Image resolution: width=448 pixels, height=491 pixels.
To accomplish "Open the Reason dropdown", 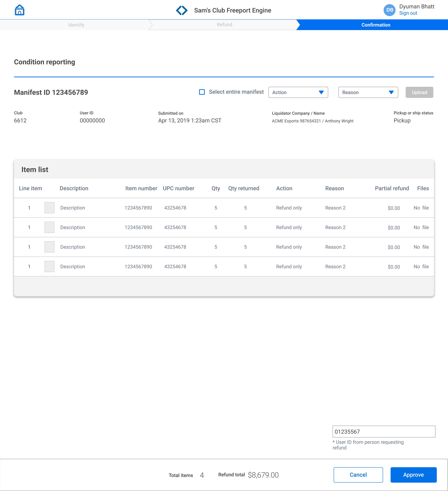I will click(368, 92).
